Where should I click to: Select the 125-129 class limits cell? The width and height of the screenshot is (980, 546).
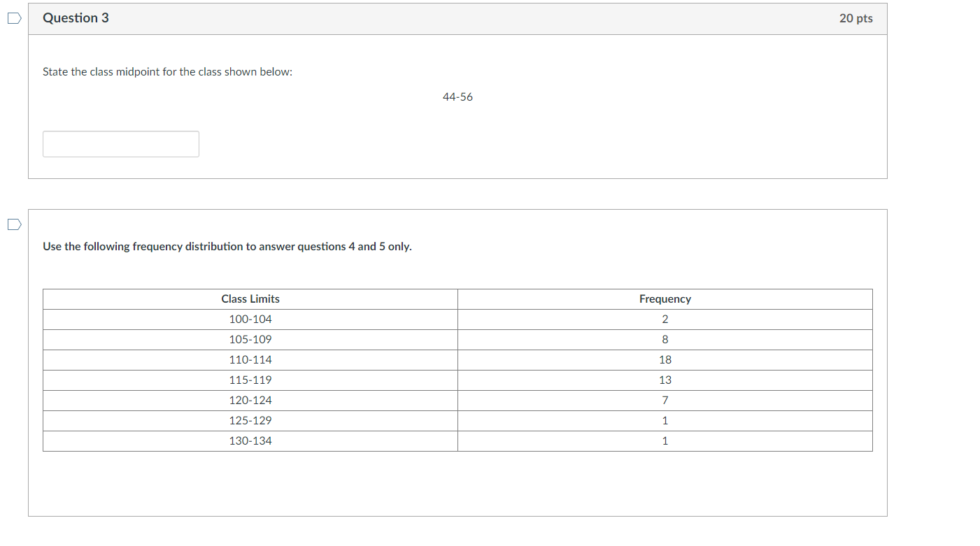coord(250,420)
